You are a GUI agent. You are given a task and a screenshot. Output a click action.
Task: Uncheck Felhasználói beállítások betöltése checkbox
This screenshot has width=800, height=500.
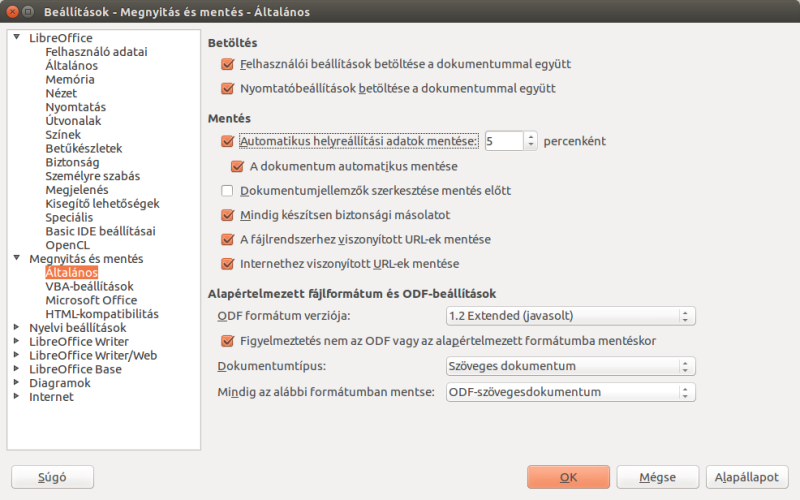coord(228,64)
